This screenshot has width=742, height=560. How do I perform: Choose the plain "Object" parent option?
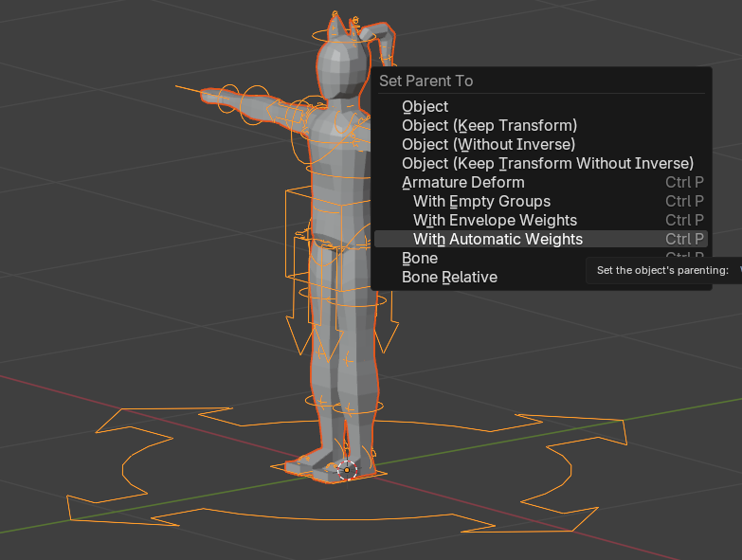tap(425, 107)
